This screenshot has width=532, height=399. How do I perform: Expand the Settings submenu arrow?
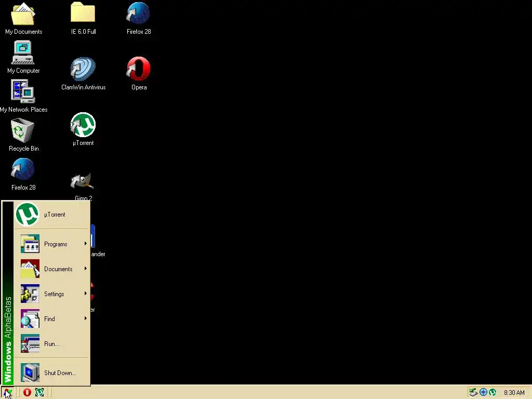[86, 294]
